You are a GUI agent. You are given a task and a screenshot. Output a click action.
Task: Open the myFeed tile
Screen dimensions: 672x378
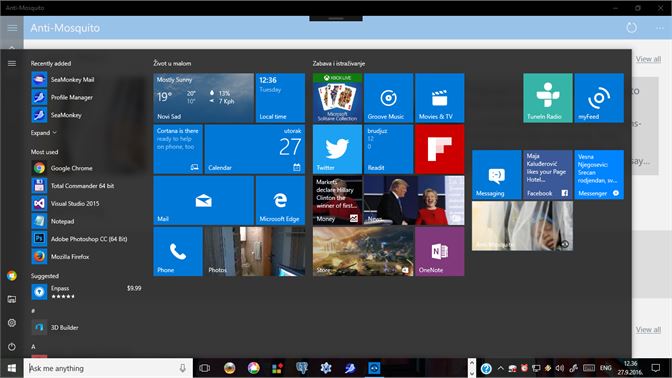[x=599, y=98]
